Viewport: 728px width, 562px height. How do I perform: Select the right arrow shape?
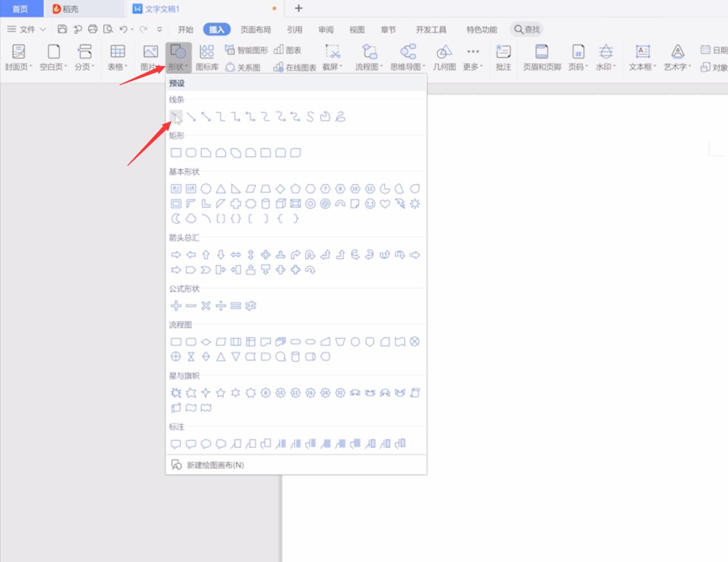pyautogui.click(x=176, y=255)
